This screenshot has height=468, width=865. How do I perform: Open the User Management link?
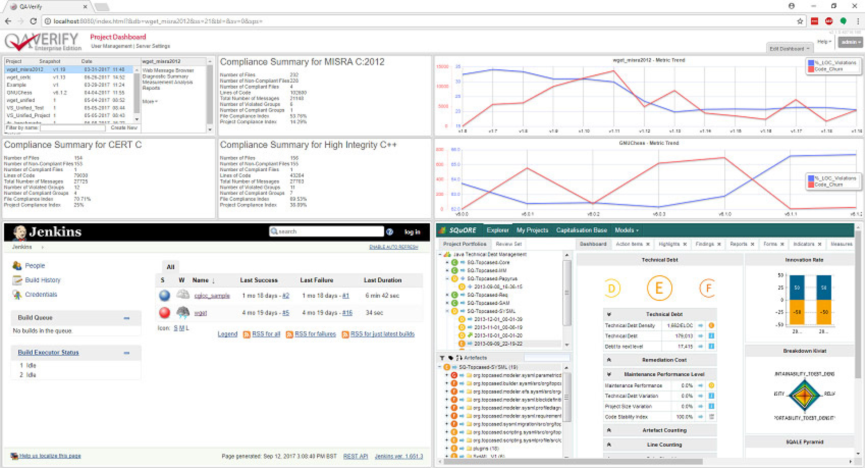111,46
